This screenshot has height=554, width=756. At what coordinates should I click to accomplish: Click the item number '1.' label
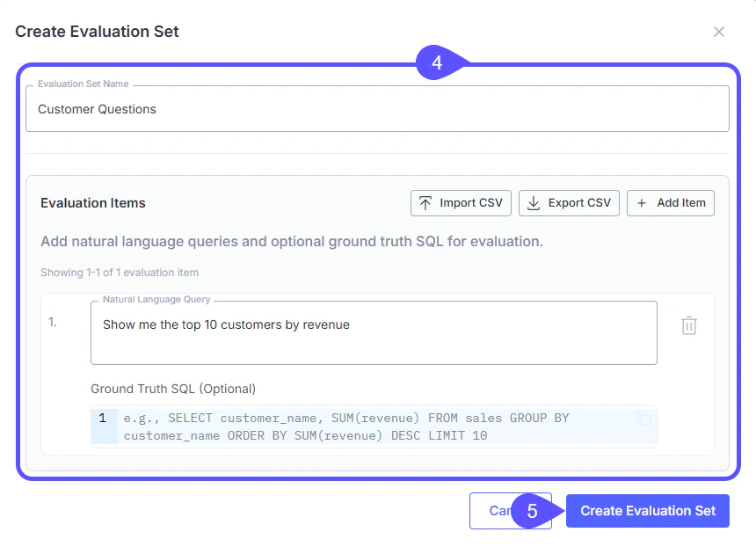(53, 322)
